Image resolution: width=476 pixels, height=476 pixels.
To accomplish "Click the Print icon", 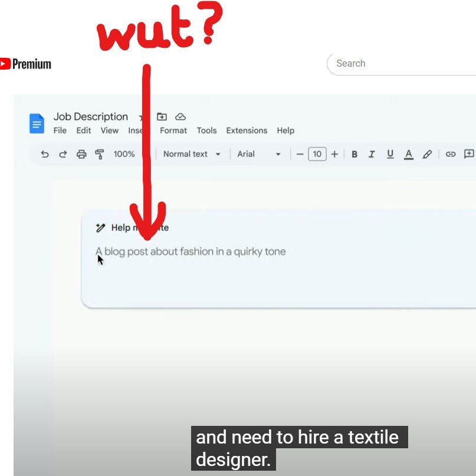I will click(81, 154).
